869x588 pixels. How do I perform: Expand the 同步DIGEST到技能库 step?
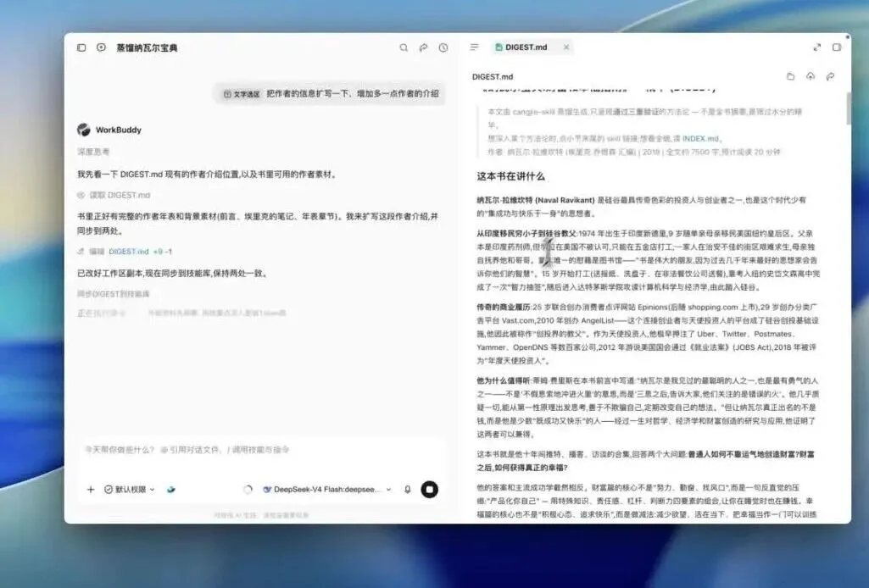pyautogui.click(x=113, y=294)
